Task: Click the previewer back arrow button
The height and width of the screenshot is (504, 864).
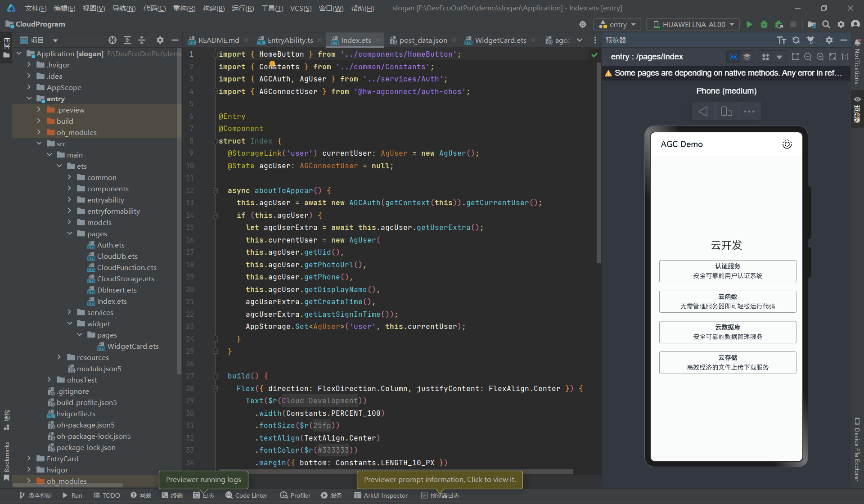Action: 703,112
